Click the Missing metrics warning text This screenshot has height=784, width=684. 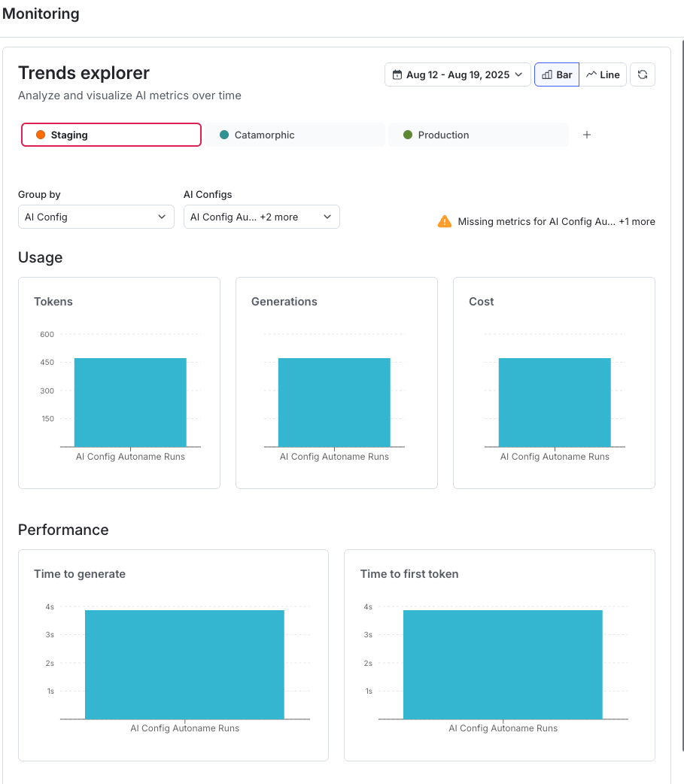pyautogui.click(x=556, y=221)
